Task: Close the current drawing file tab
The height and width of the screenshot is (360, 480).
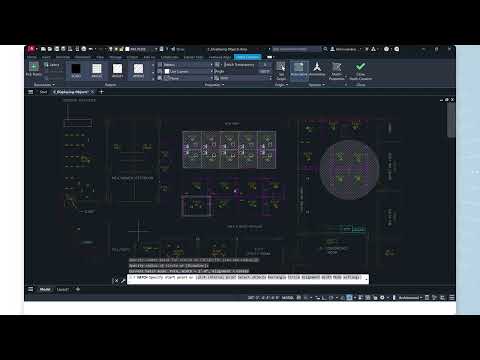Action: (x=92, y=92)
